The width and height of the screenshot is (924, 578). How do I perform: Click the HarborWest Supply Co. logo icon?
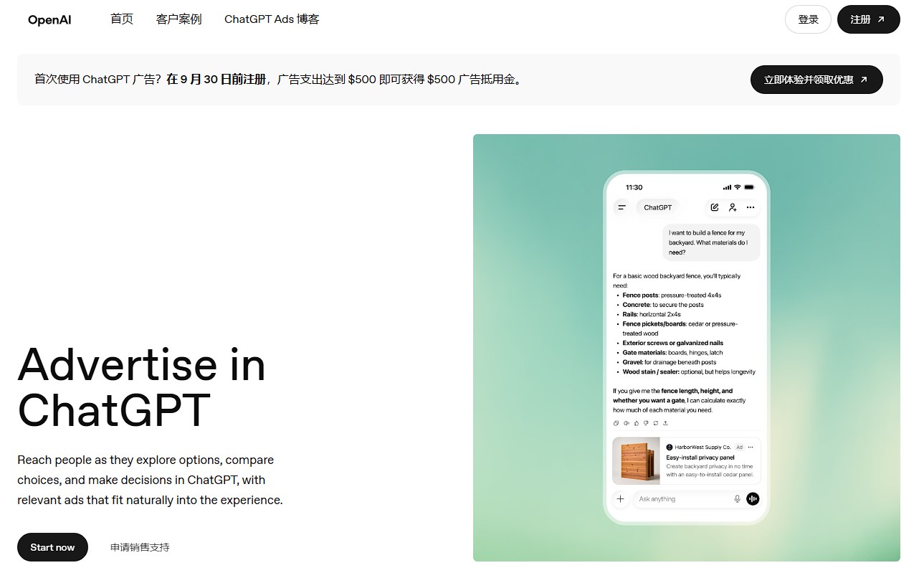click(x=670, y=447)
